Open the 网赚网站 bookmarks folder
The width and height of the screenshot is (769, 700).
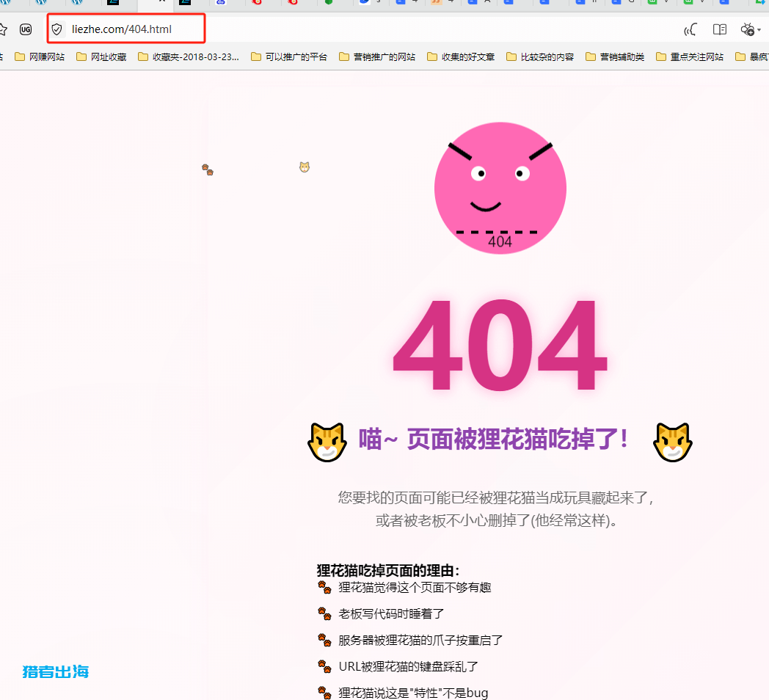coord(40,56)
